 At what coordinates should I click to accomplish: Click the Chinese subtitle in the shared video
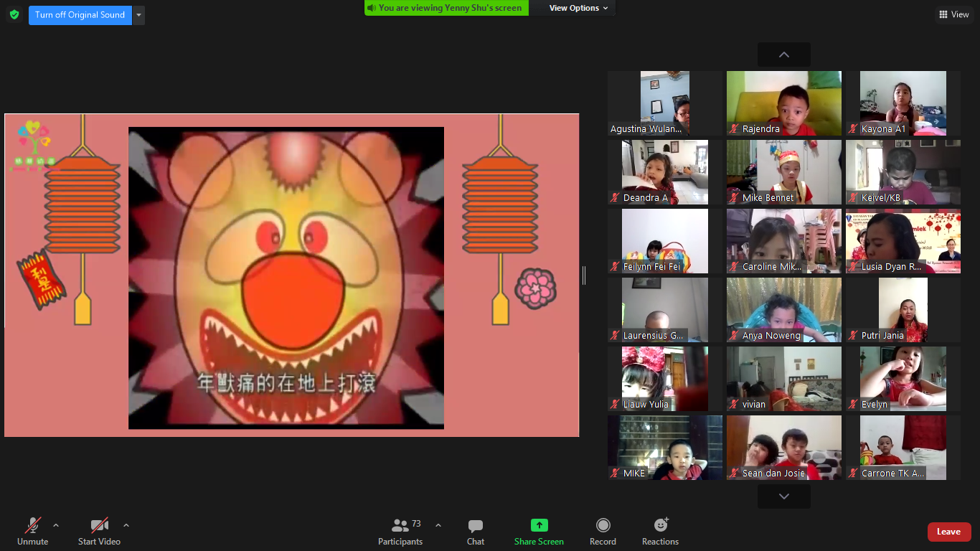[286, 383]
